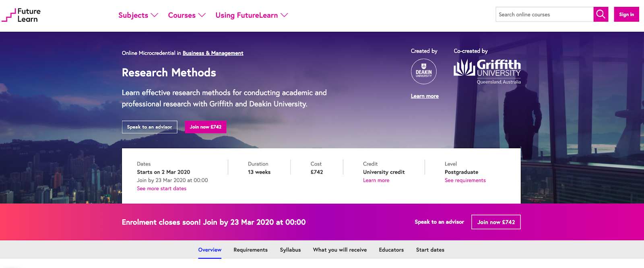This screenshot has width=644, height=268.
Task: Click hero Speak to an advisor button
Action: pyautogui.click(x=149, y=127)
